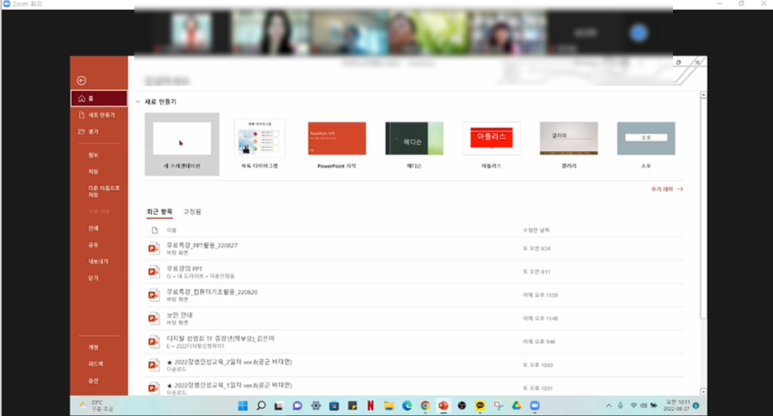The image size is (773, 416).
Task: Open taskbar Search magnifier
Action: [261, 406]
